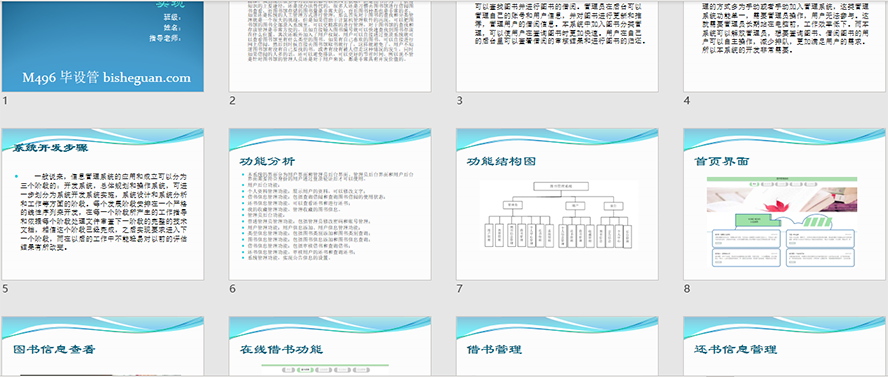Click the slide number 2 label
This screenshot has width=888, height=377.
click(232, 101)
